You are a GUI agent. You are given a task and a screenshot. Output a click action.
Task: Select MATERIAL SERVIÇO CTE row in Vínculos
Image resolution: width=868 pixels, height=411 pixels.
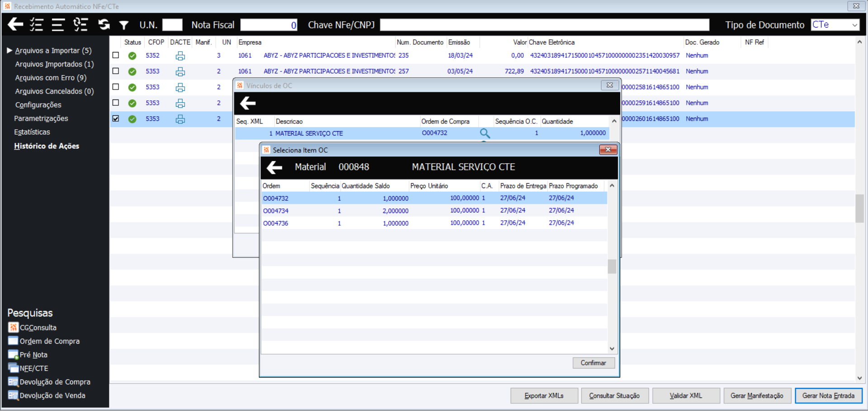click(x=422, y=133)
